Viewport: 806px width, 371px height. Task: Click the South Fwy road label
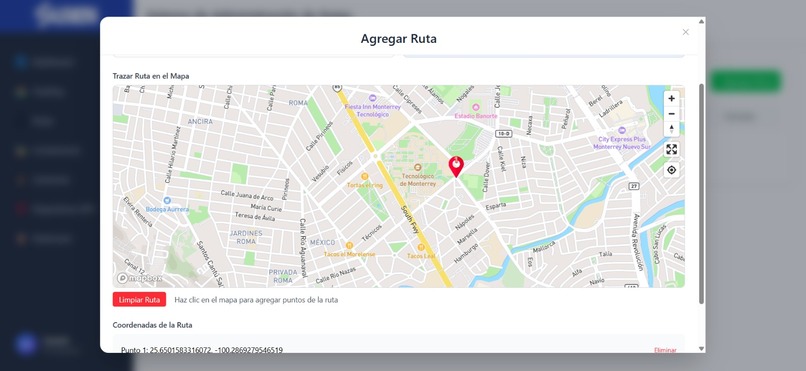410,220
